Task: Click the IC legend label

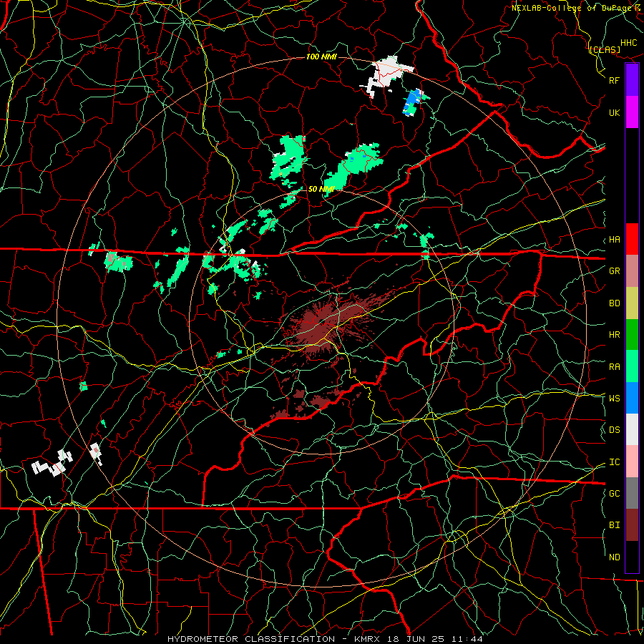Action: (x=614, y=462)
